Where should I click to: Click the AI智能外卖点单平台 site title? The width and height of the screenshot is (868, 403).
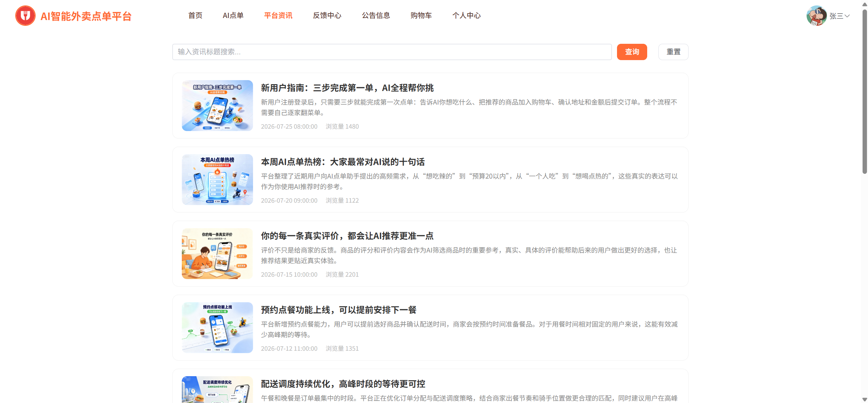click(x=86, y=16)
